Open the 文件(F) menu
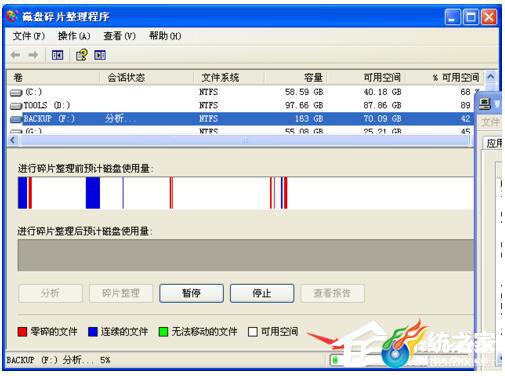 tap(29, 36)
